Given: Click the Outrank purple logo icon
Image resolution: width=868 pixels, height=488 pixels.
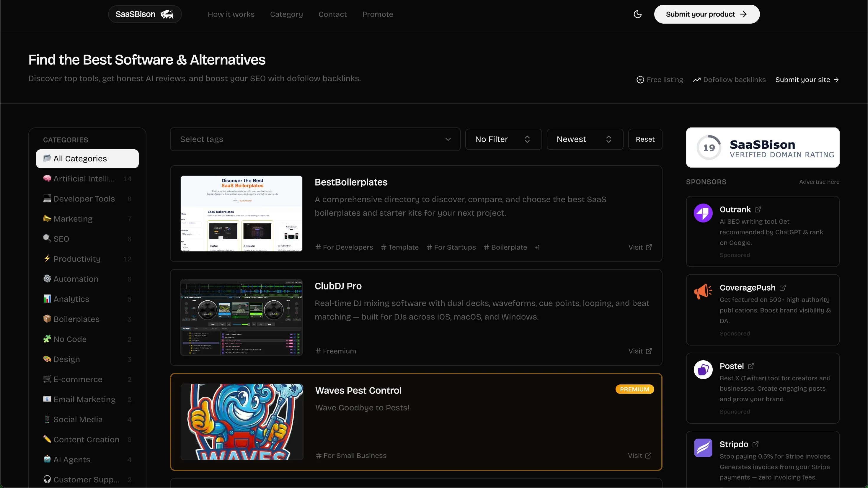Looking at the screenshot, I should pos(703,213).
